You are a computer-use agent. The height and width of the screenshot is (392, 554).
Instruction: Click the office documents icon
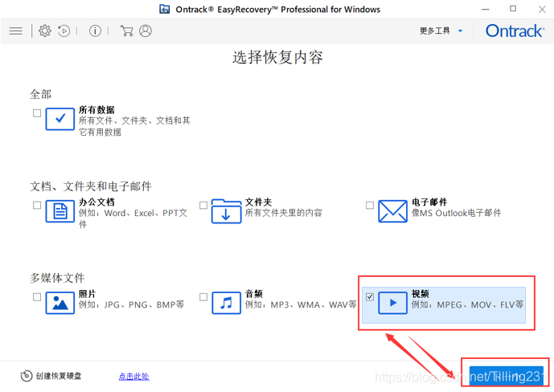click(60, 211)
